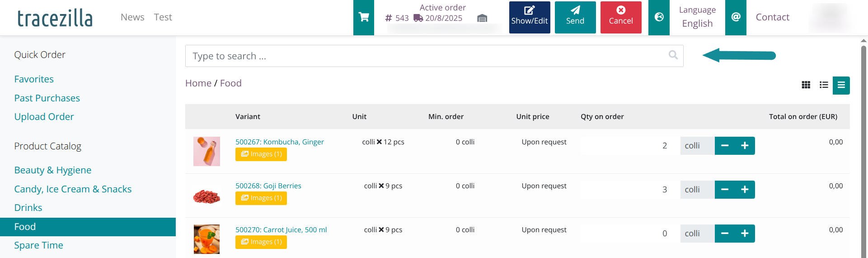Select the detailed list view icon
The image size is (868, 258).
pyautogui.click(x=841, y=85)
